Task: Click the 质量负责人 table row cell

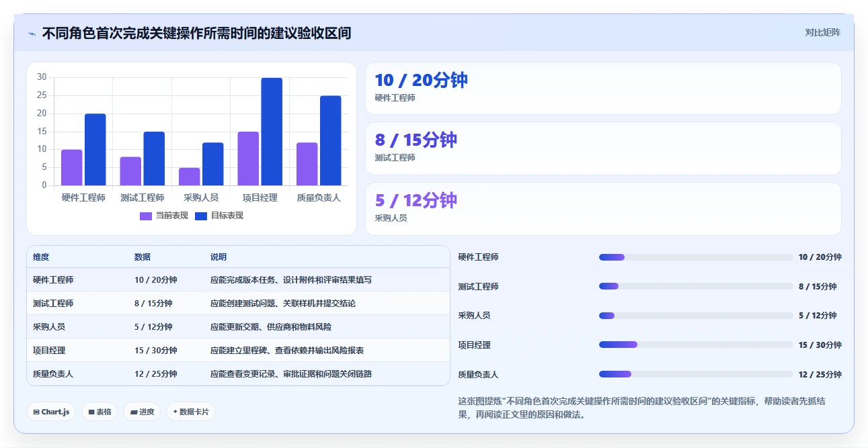Action: [53, 373]
